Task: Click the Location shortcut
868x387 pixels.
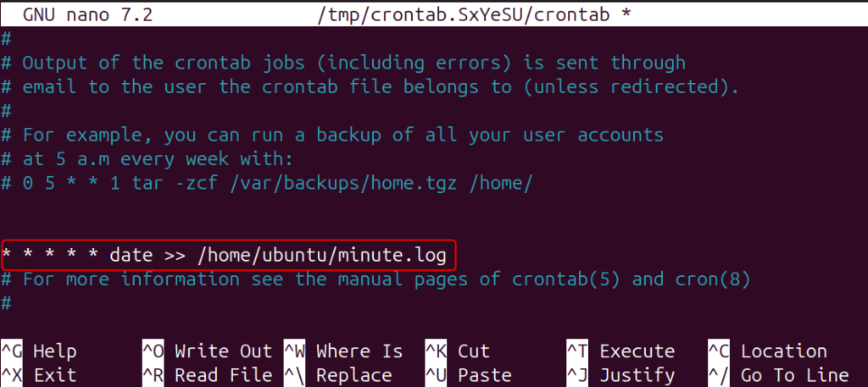Action: pos(783,351)
